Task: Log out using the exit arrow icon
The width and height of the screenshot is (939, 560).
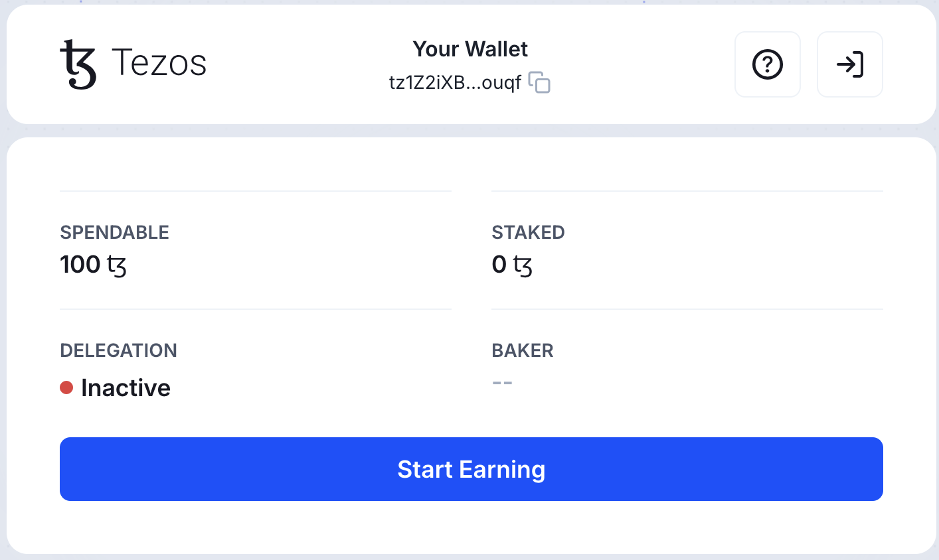Action: tap(849, 64)
